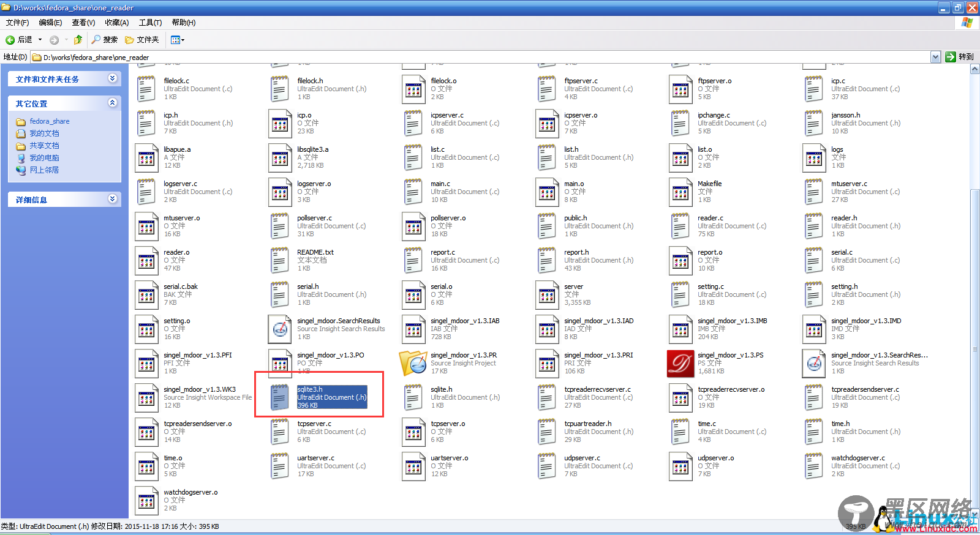
Task: Select the README.txt file icon
Action: (x=280, y=261)
